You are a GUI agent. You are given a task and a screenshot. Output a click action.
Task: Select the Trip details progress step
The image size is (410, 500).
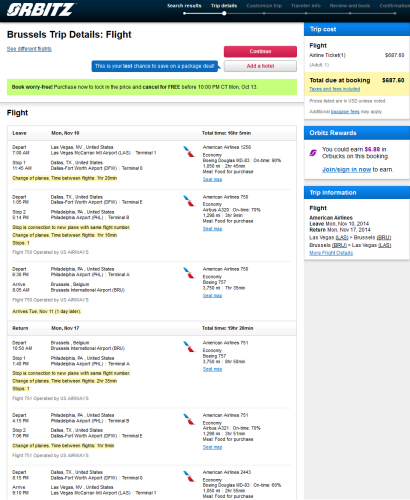click(224, 6)
